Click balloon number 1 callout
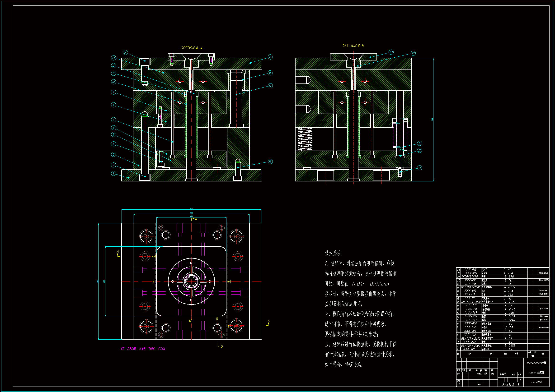The image size is (555, 392). click(113, 173)
